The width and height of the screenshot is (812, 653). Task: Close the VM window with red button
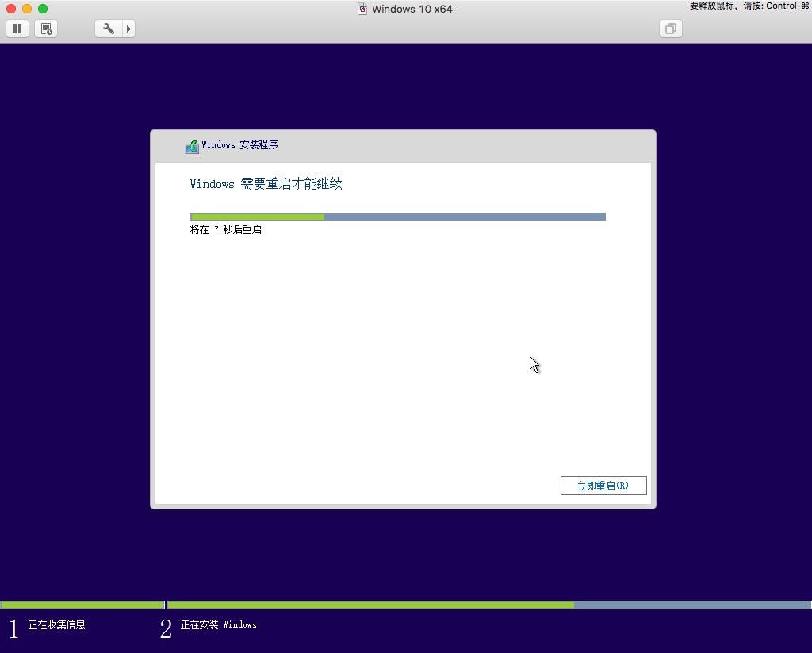click(x=11, y=8)
